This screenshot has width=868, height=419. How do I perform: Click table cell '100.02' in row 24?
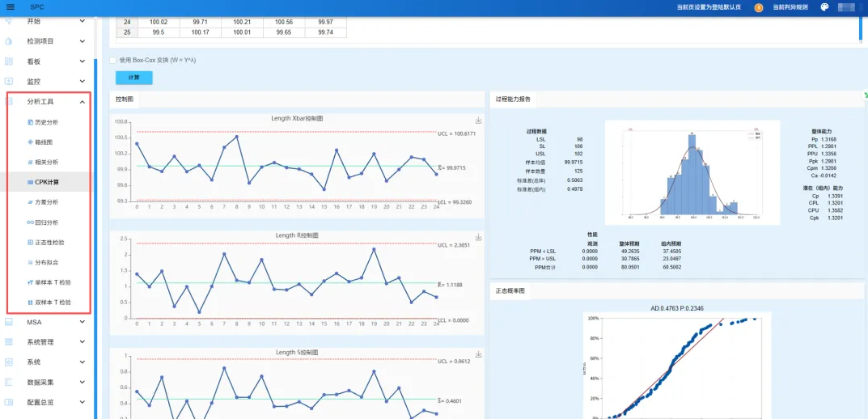[159, 22]
